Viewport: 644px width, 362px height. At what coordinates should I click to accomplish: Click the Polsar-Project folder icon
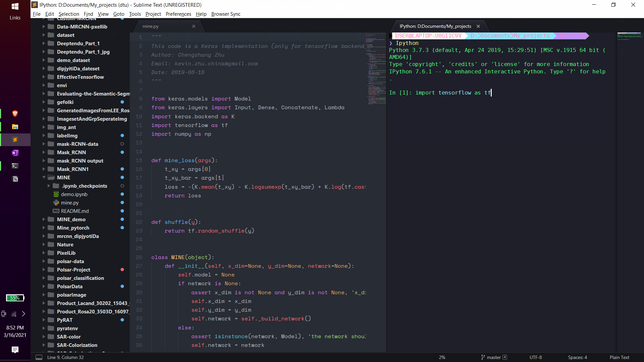(51, 270)
